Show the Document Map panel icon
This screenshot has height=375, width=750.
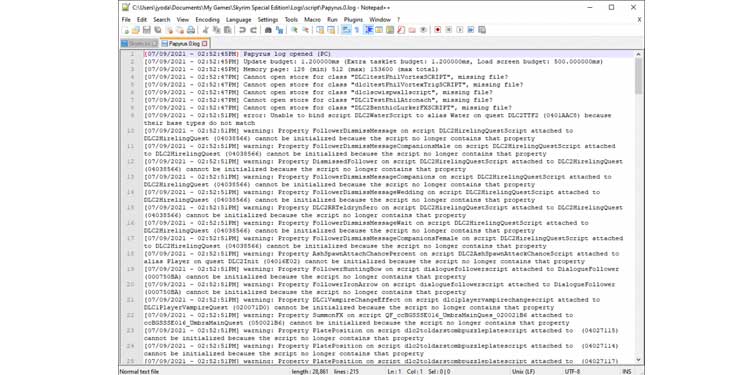(x=390, y=30)
